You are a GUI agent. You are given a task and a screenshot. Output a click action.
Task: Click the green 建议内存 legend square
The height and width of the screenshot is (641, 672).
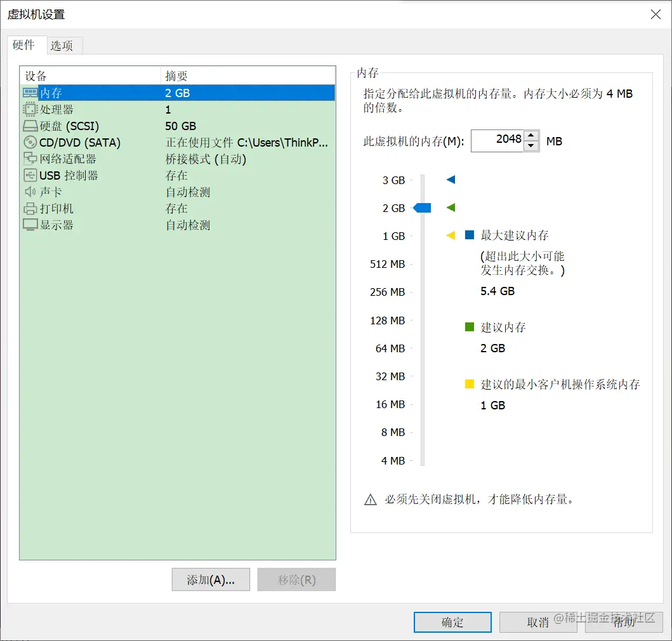pos(470,327)
